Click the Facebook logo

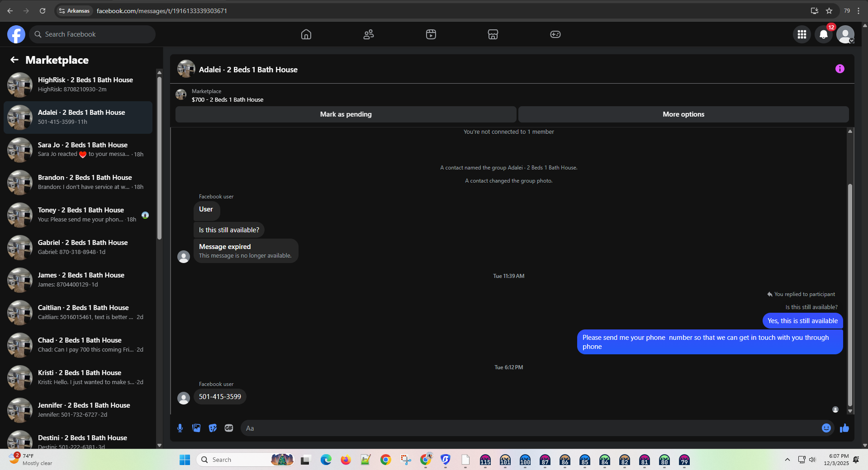point(16,34)
